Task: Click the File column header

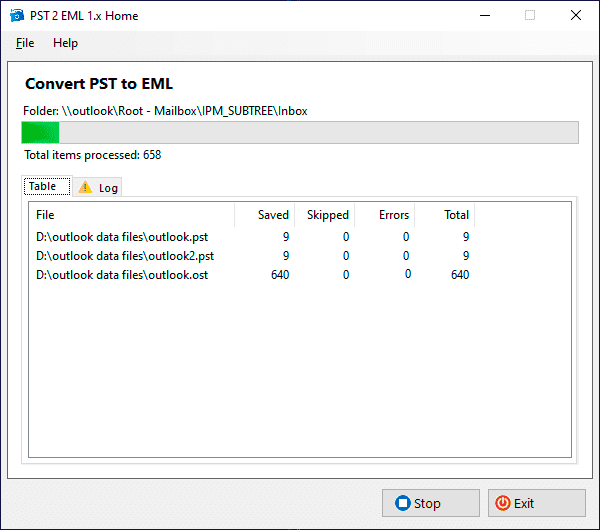Action: coord(132,215)
